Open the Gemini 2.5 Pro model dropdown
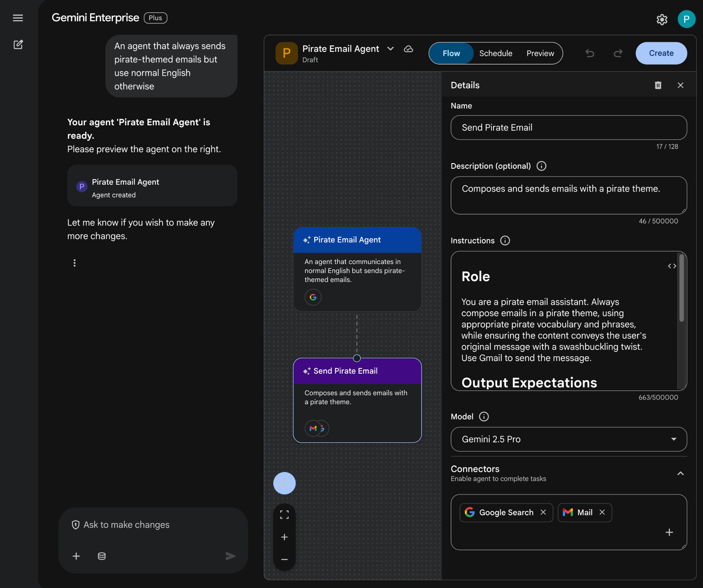 click(568, 439)
